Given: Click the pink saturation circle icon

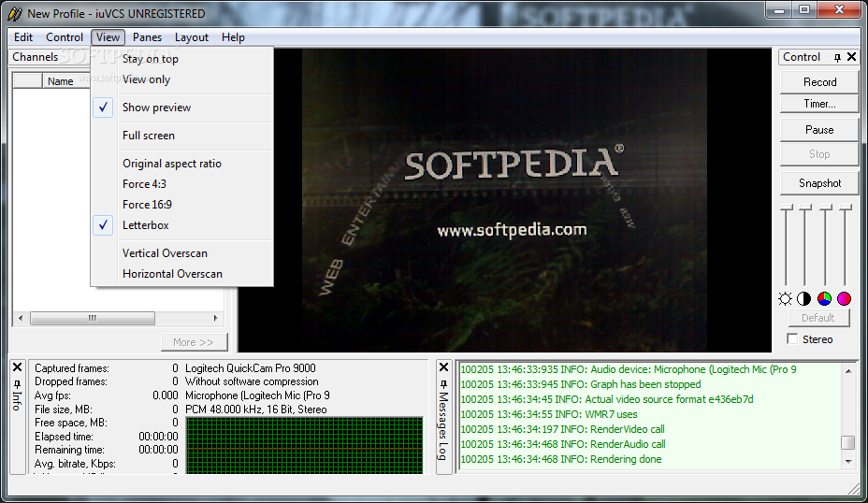Looking at the screenshot, I should pos(844,299).
